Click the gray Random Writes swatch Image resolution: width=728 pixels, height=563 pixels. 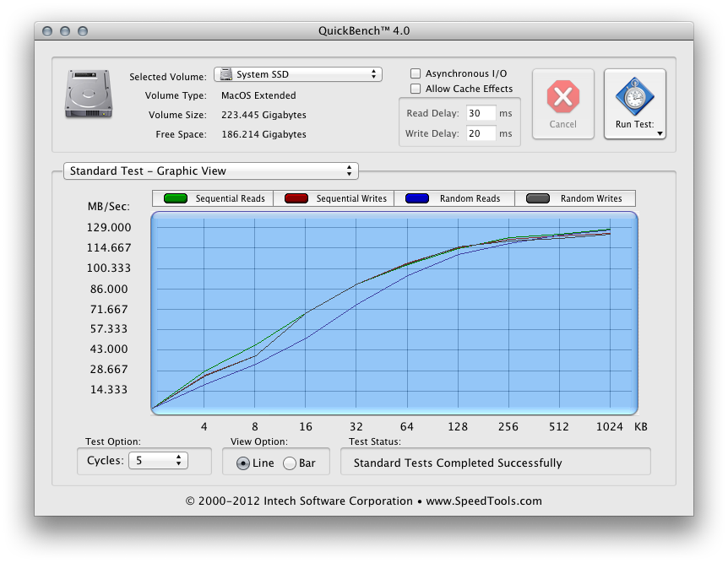click(538, 198)
